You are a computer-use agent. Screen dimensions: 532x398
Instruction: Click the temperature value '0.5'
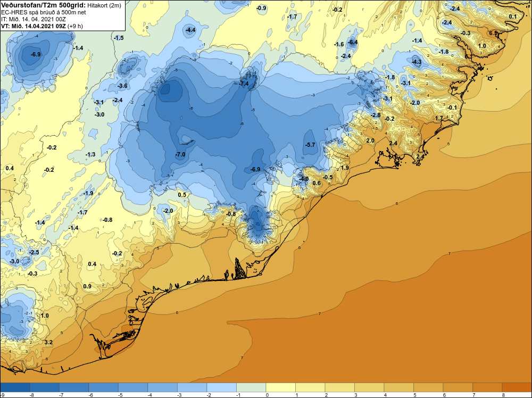[182, 195]
